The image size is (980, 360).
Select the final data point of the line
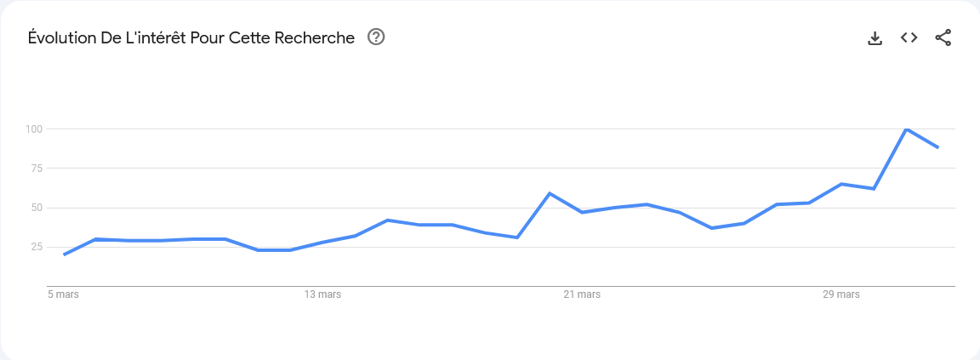tap(938, 147)
